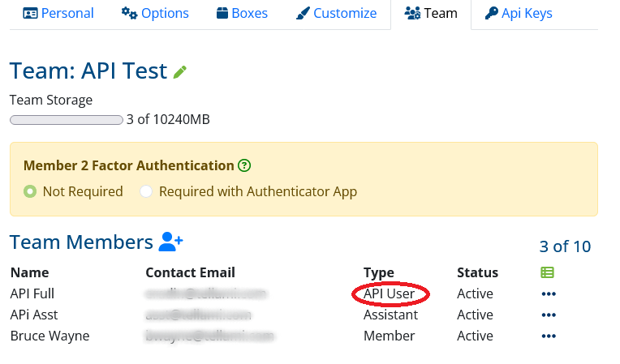Viewport: 620px width, 364px height.
Task: Open the options menu for API Full
Action: coord(549,293)
